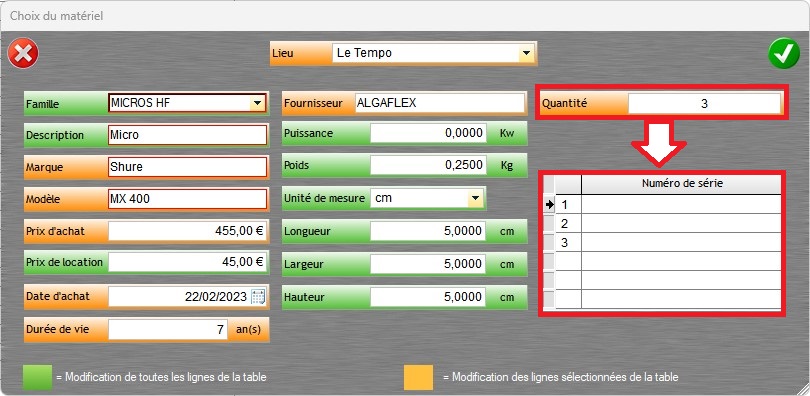This screenshot has height=396, width=810.
Task: Expand the Unité de mesure dropdown
Action: [474, 198]
